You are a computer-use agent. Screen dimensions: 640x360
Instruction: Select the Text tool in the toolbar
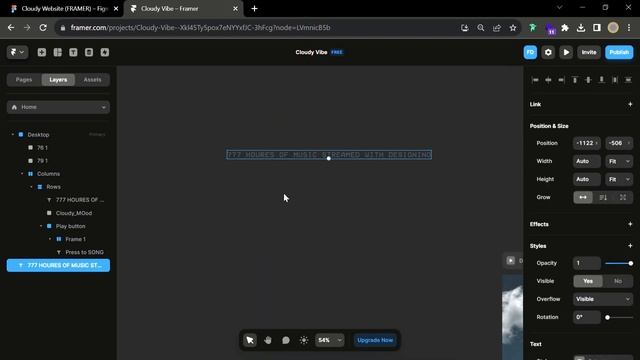[x=73, y=52]
